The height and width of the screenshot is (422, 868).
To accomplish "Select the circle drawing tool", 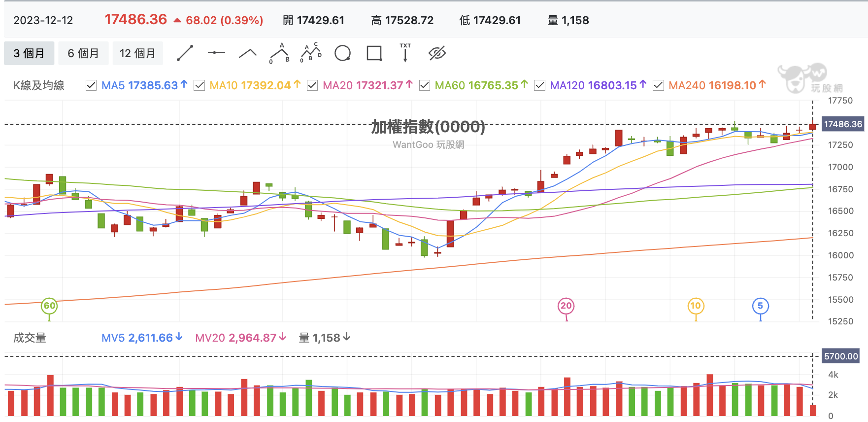I will (x=342, y=53).
